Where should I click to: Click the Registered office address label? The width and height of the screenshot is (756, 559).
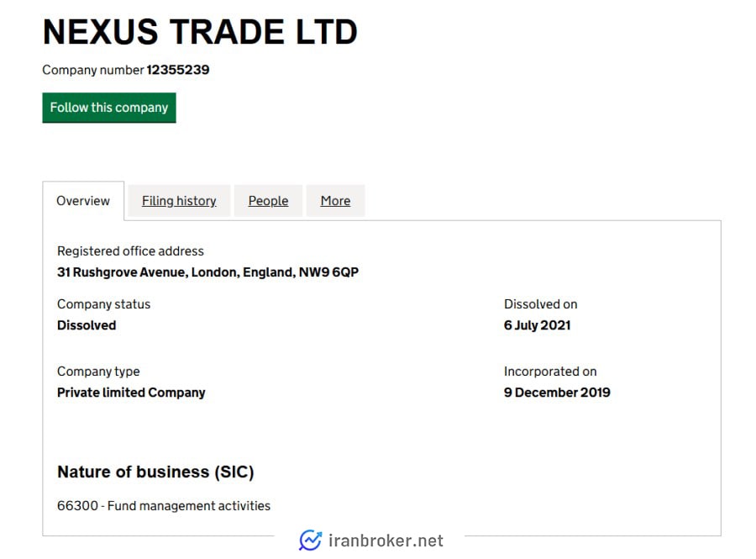click(x=130, y=251)
